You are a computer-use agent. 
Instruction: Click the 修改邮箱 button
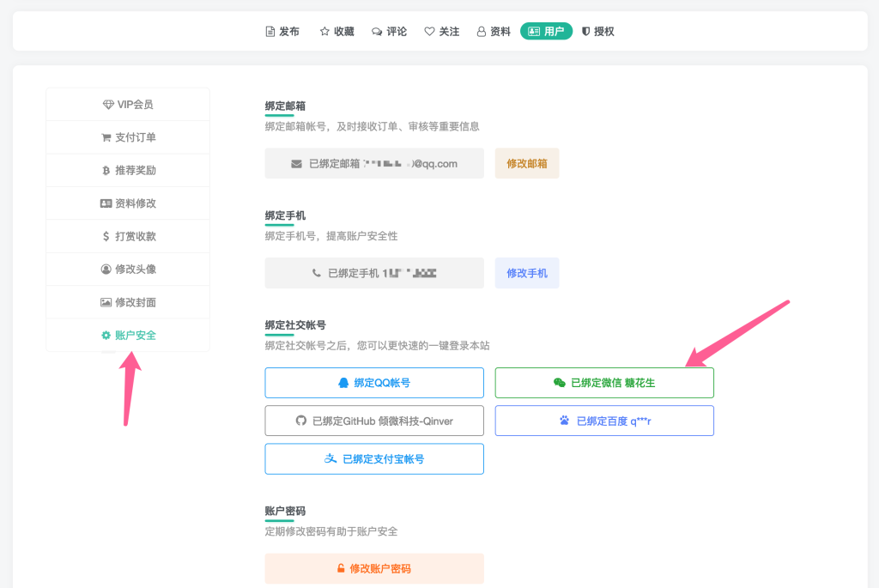[526, 163]
